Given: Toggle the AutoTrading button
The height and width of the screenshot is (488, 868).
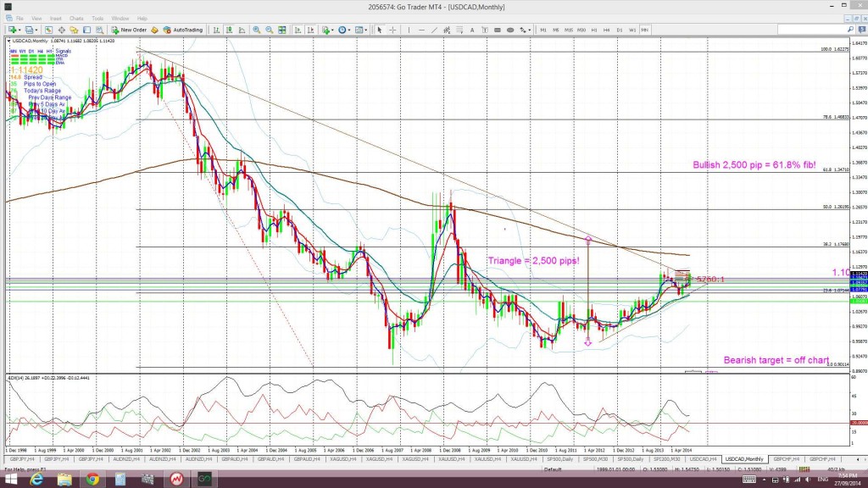Looking at the screenshot, I should pos(183,30).
